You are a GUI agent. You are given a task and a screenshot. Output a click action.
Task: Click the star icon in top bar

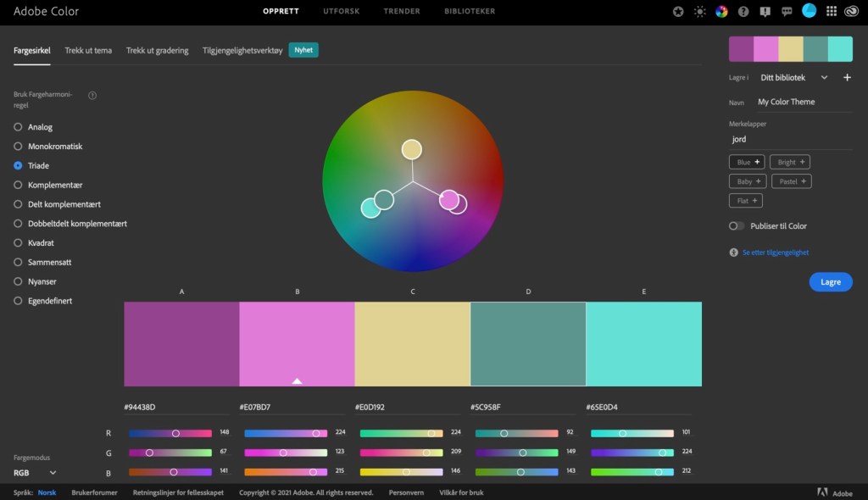tap(678, 12)
